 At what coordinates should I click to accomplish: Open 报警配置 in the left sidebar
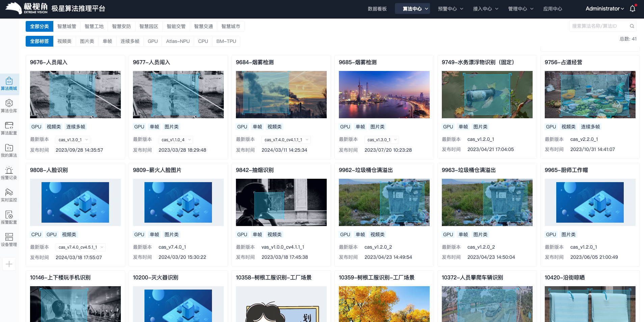click(x=9, y=218)
